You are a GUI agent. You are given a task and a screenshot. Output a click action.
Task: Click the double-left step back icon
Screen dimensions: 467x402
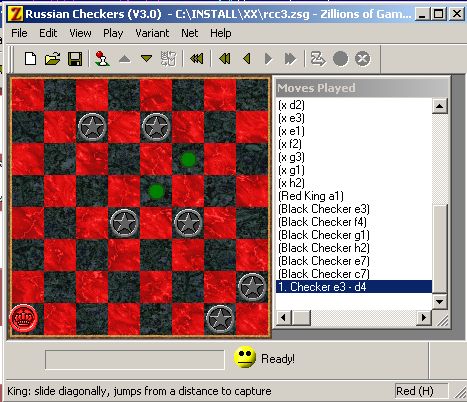225,59
